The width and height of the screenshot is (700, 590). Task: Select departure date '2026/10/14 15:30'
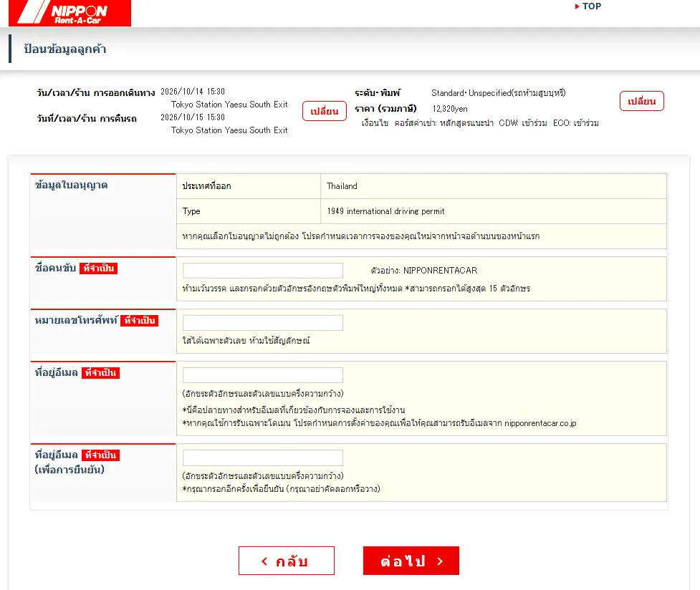193,92
